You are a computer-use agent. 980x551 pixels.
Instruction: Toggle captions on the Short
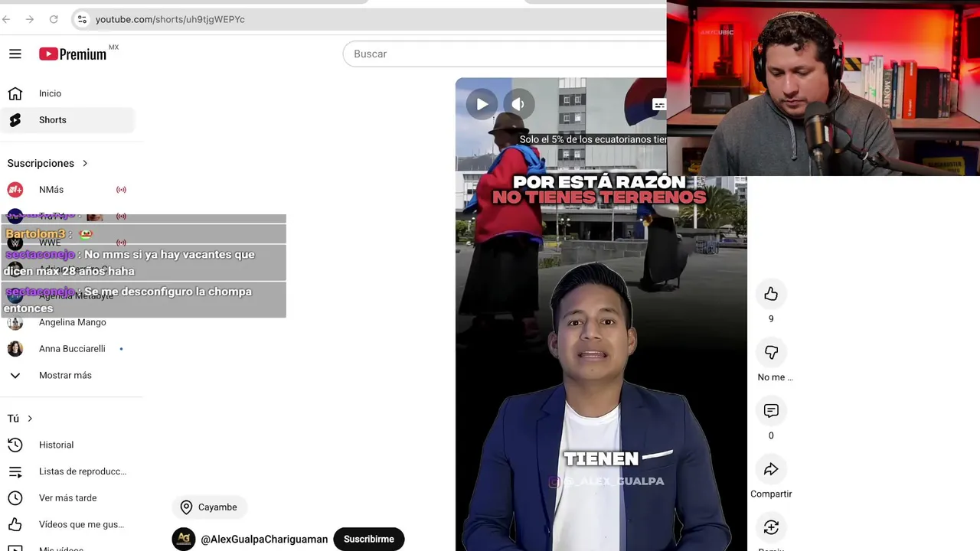(658, 105)
